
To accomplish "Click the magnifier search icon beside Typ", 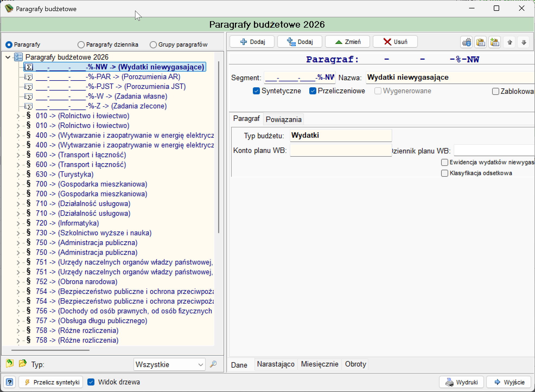I will point(213,364).
